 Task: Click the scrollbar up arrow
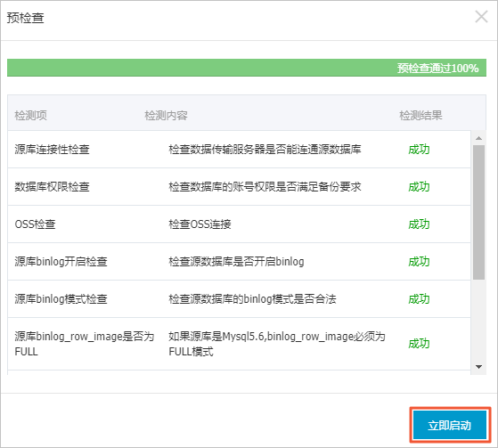pos(478,138)
